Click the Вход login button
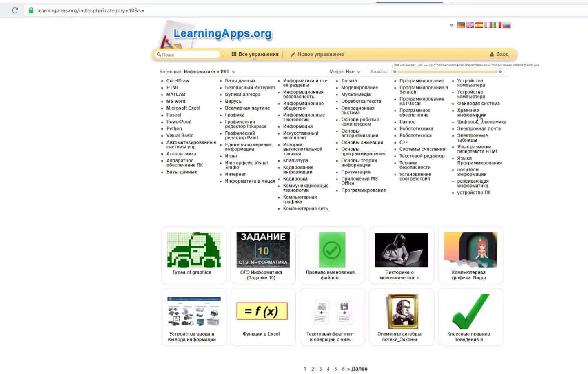588x374 pixels. pyautogui.click(x=499, y=54)
